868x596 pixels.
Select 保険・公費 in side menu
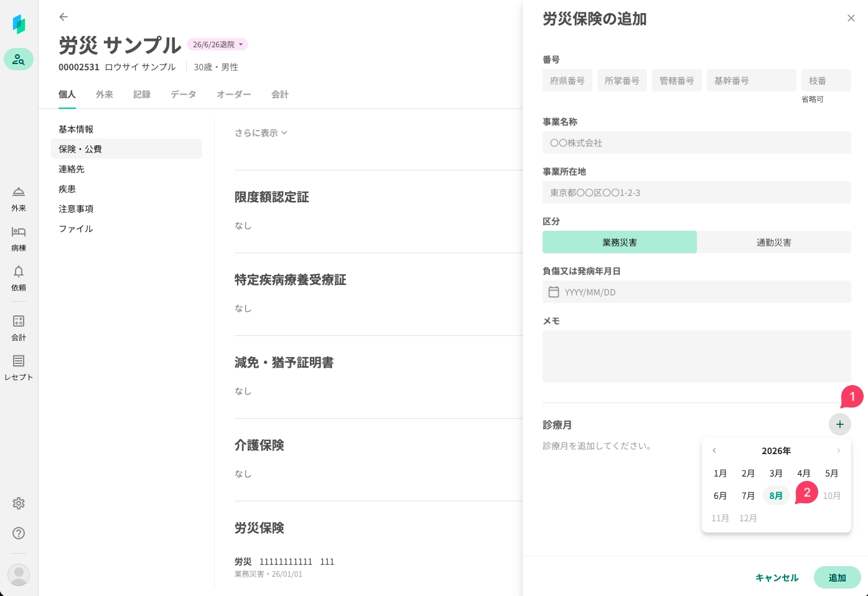[126, 149]
